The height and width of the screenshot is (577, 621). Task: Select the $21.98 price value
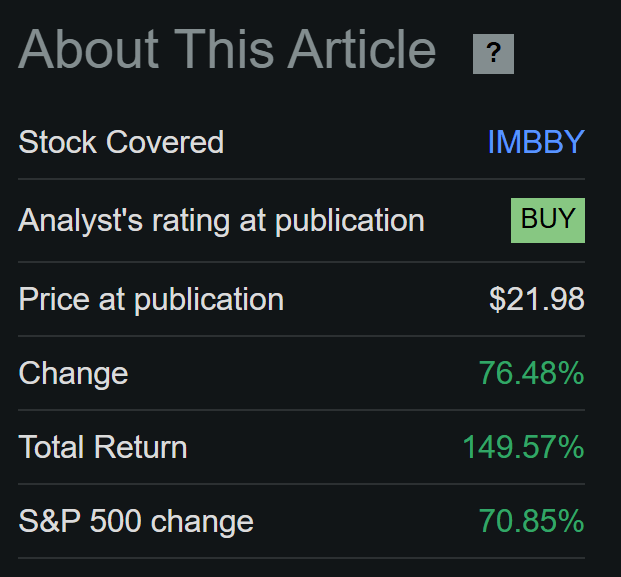click(537, 299)
